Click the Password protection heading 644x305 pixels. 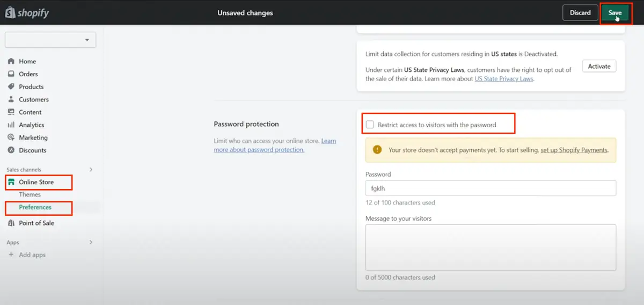click(246, 124)
